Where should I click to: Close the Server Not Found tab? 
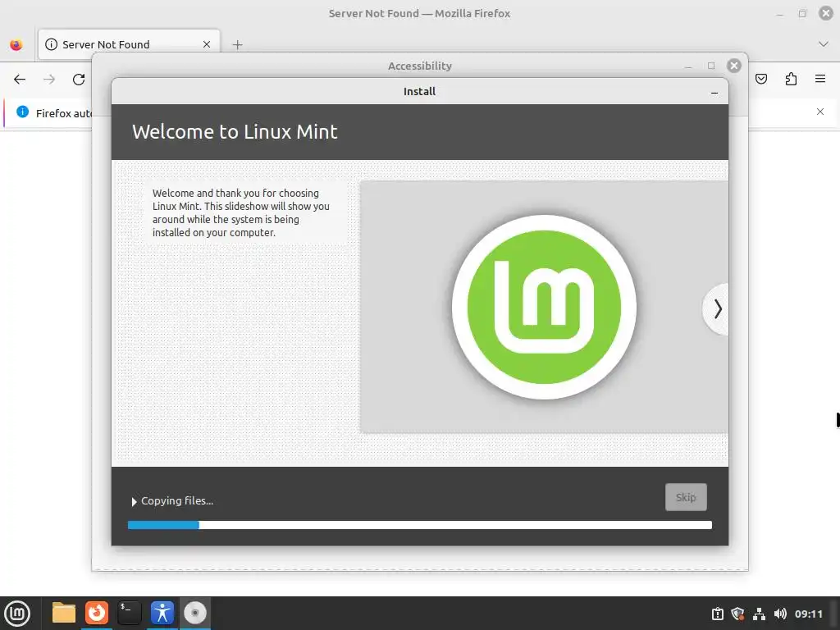(x=207, y=44)
